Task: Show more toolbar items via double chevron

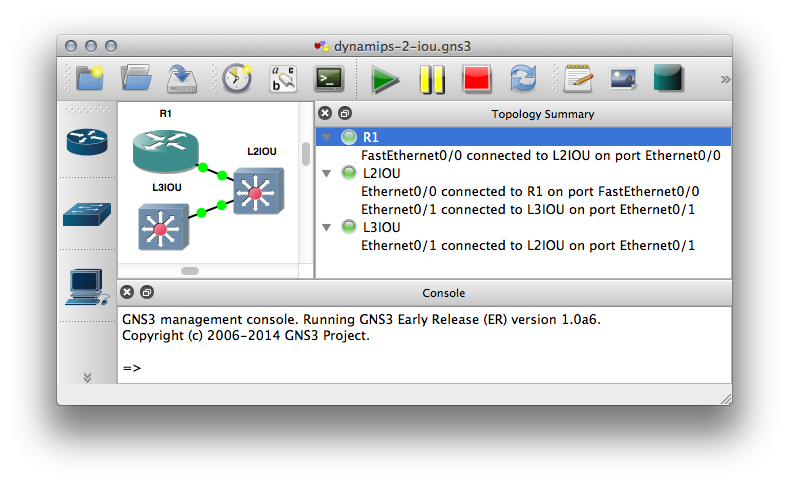Action: tap(725, 79)
